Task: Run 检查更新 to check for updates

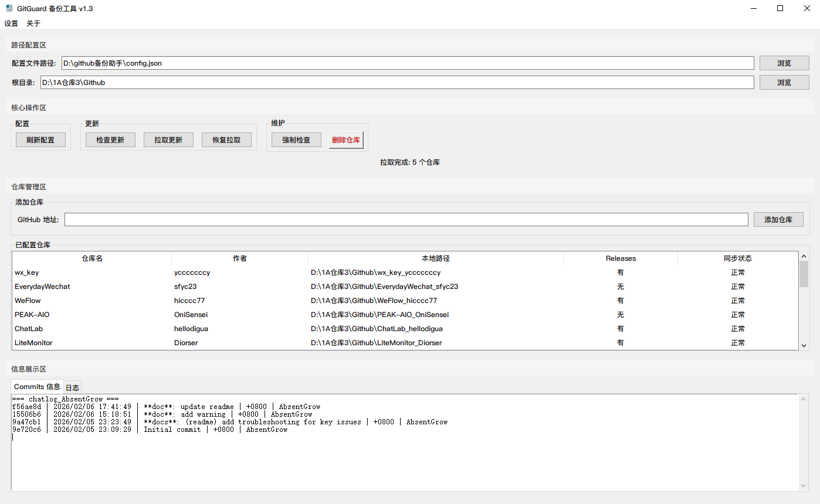Action: (110, 139)
